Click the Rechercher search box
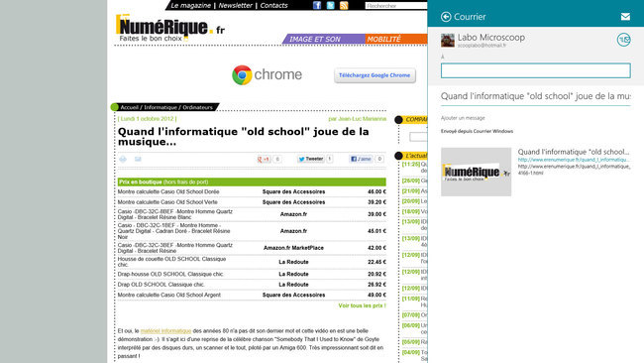The height and width of the screenshot is (363, 644). click(396, 6)
